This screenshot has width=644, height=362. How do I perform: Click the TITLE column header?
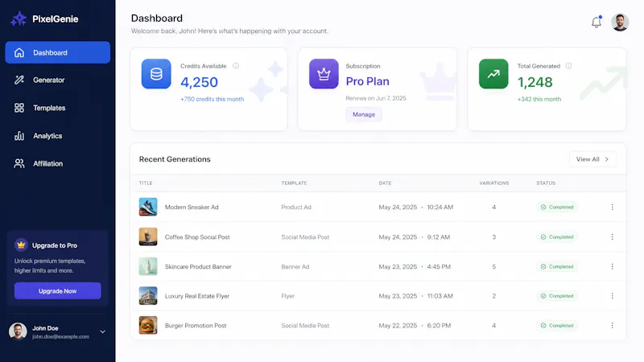146,183
